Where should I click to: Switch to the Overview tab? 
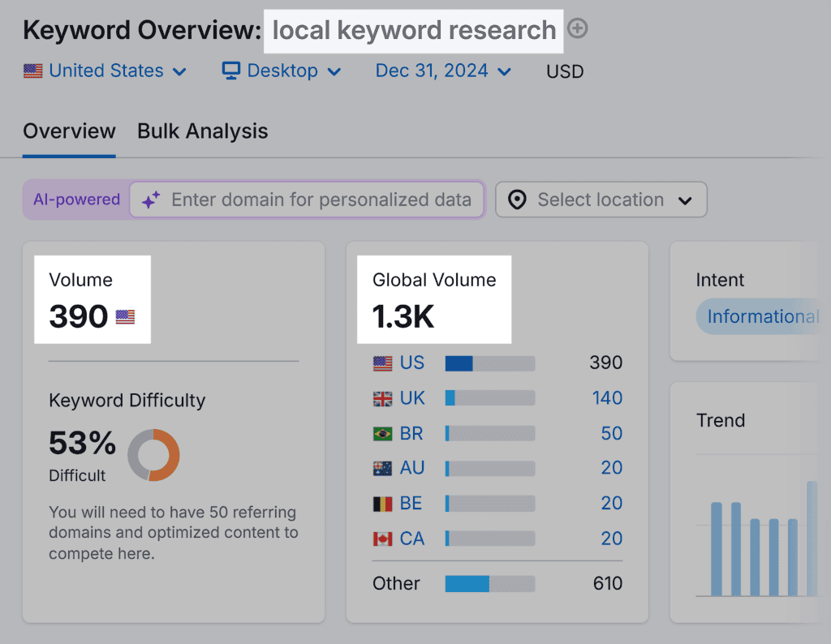click(x=69, y=131)
